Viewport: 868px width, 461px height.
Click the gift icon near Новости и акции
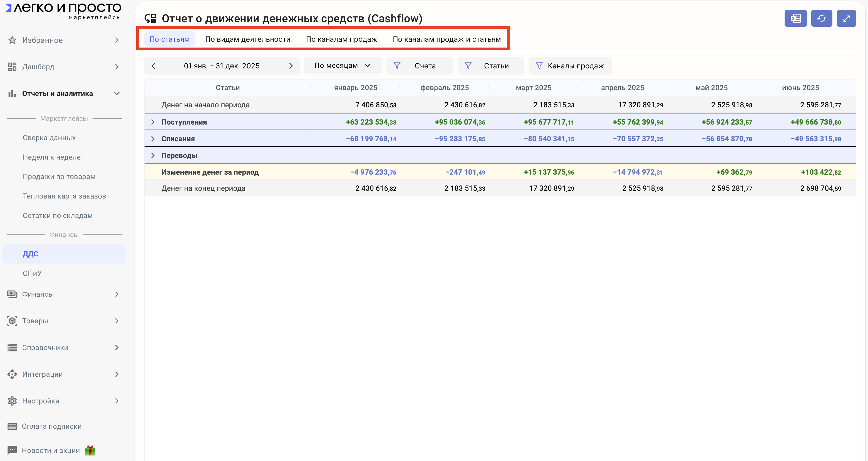pyautogui.click(x=90, y=450)
